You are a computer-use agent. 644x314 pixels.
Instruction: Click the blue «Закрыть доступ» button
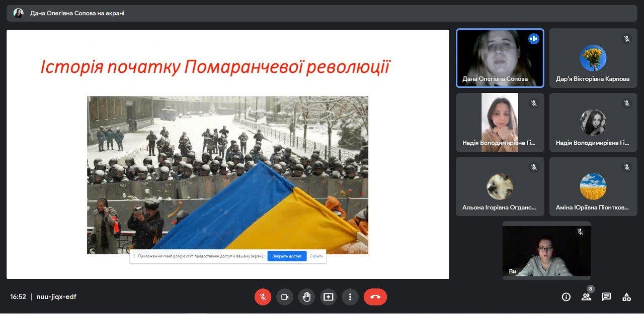tap(287, 256)
